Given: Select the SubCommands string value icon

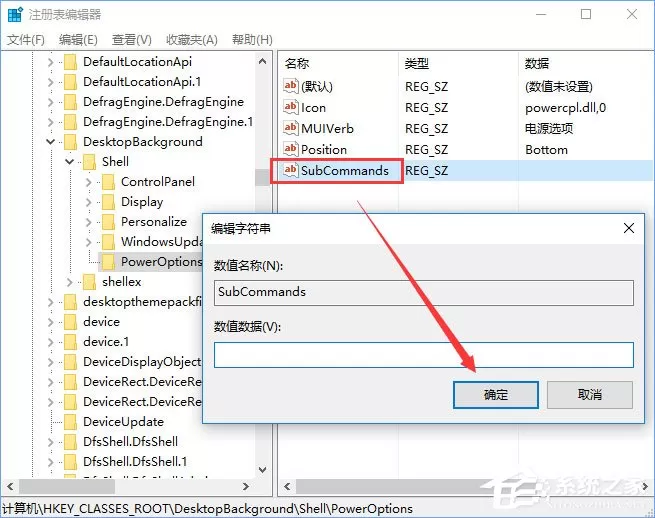Looking at the screenshot, I should 290,170.
